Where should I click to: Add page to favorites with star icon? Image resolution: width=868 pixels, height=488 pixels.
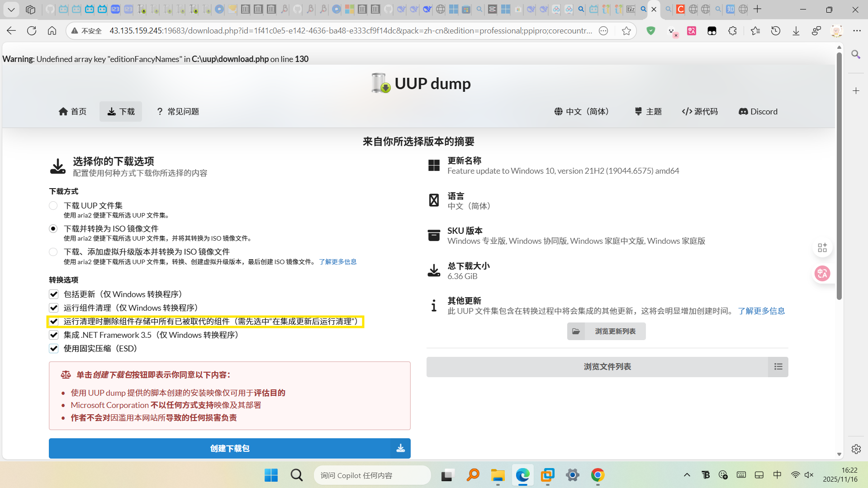(x=626, y=31)
